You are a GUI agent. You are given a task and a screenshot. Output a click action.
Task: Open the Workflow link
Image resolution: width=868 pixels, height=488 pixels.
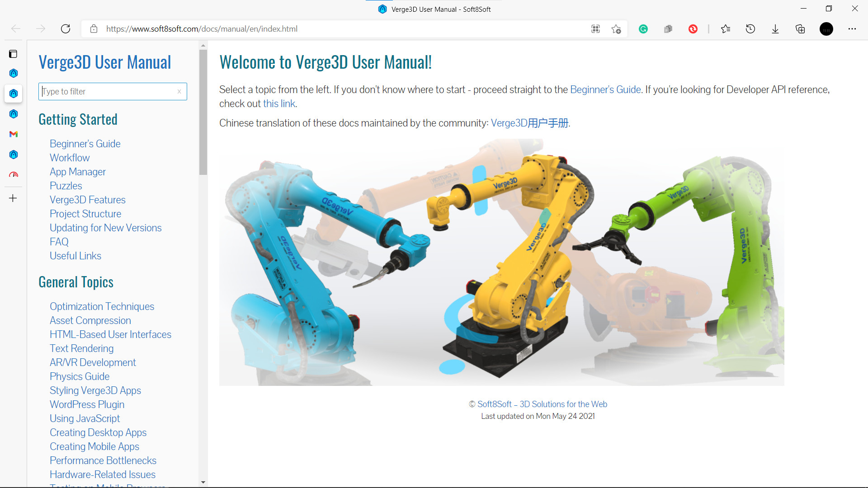click(x=70, y=158)
